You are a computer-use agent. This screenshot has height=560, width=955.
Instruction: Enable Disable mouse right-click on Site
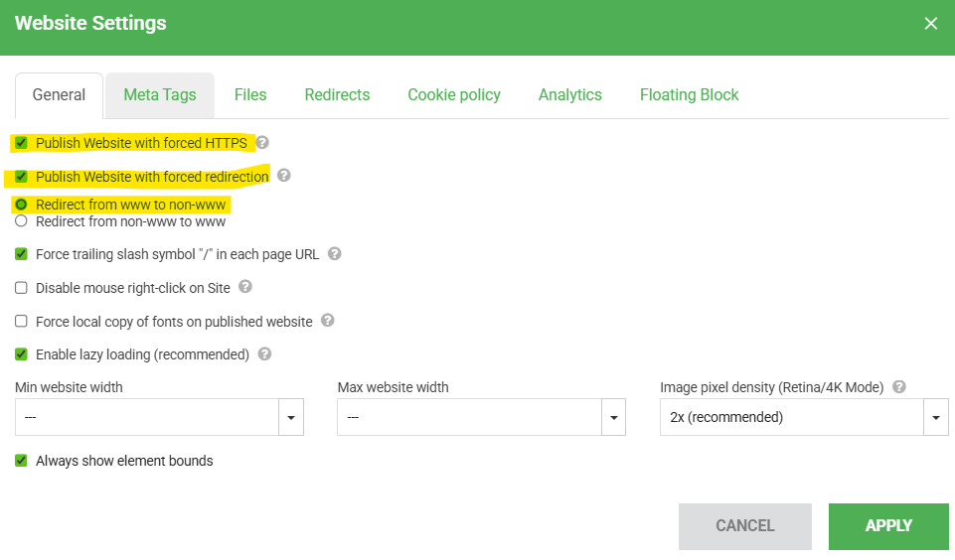point(21,288)
